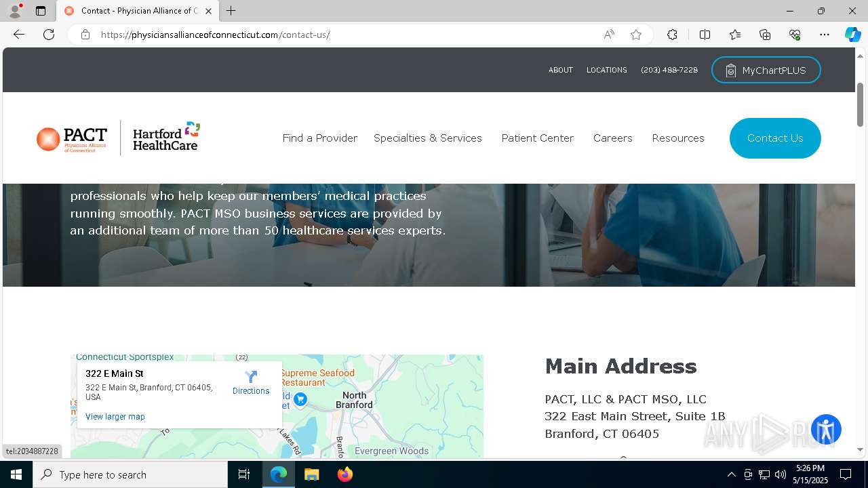The image size is (868, 488).
Task: Open the Windows Start menu
Action: tap(16, 474)
